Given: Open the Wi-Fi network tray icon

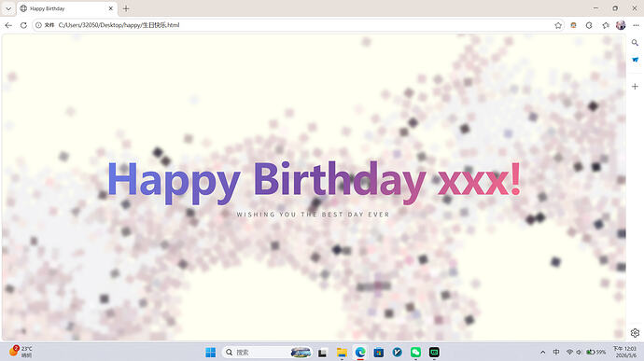Looking at the screenshot, I should pos(569,353).
